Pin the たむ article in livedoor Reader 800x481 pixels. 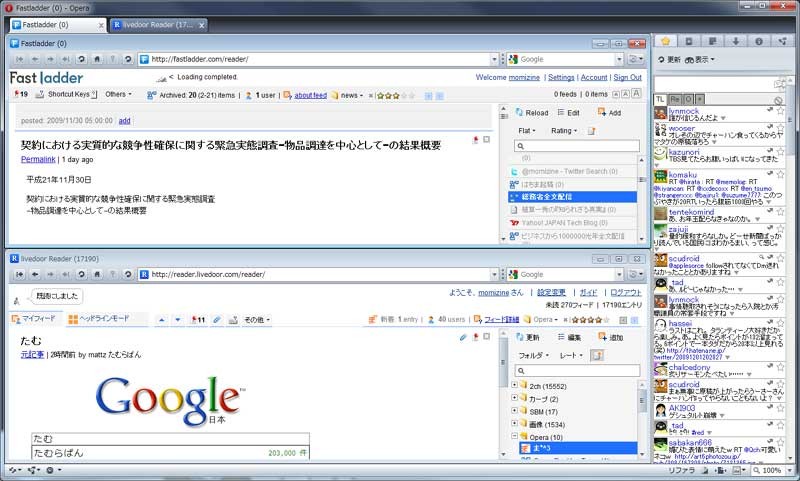click(x=476, y=337)
